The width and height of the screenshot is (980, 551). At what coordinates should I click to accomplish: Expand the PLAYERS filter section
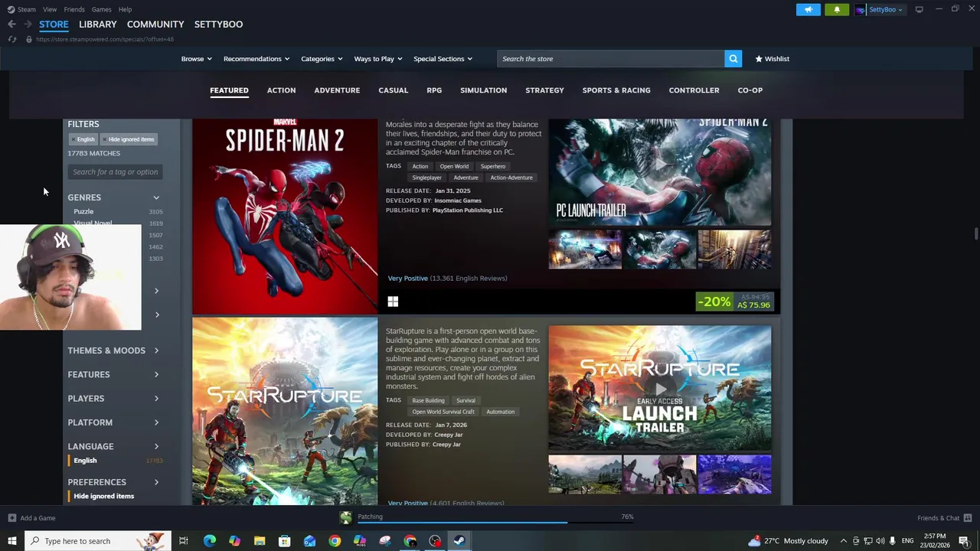point(113,399)
